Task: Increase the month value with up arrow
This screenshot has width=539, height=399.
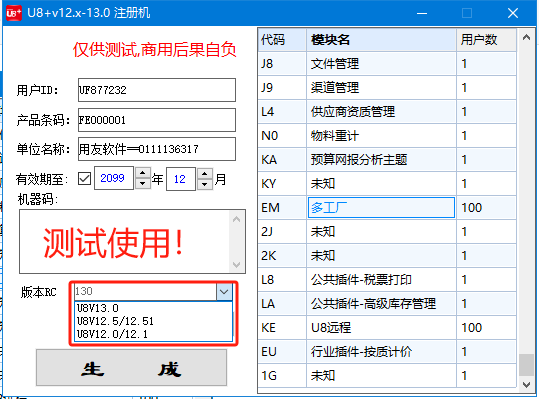Action: [x=205, y=173]
